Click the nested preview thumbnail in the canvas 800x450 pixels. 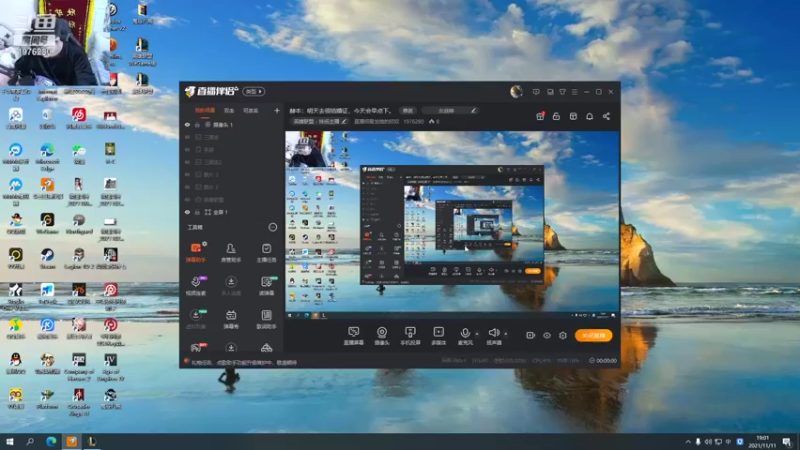(452, 225)
